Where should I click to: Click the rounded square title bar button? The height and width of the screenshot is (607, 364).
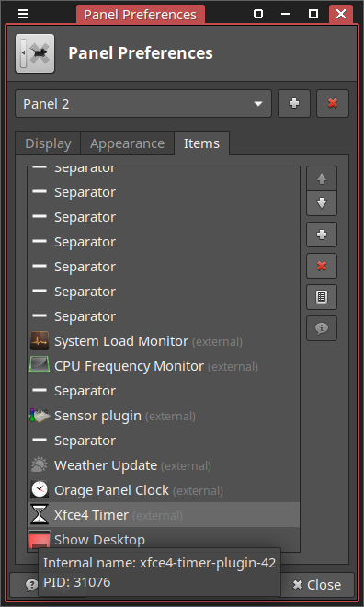(258, 15)
